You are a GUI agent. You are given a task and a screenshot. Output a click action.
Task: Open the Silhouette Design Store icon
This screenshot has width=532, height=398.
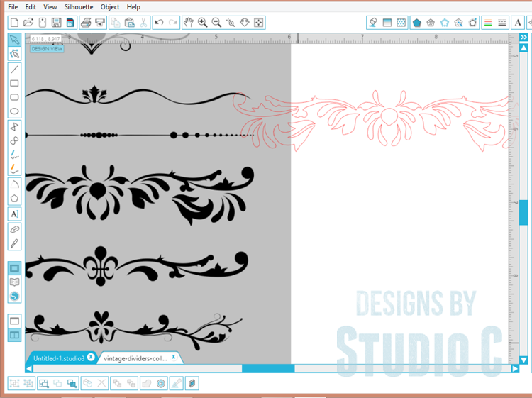14,296
